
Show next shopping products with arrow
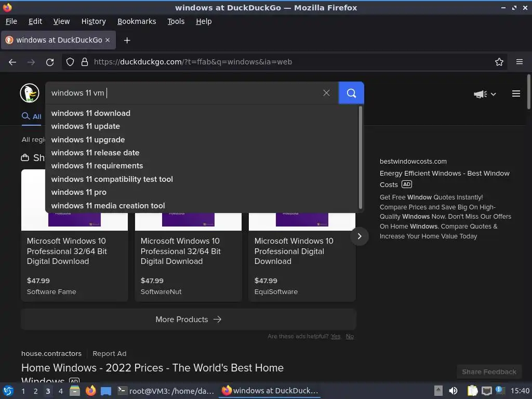pos(360,236)
